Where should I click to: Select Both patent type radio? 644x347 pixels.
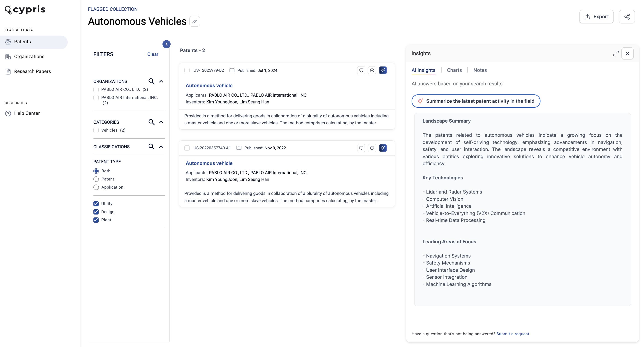click(x=96, y=171)
